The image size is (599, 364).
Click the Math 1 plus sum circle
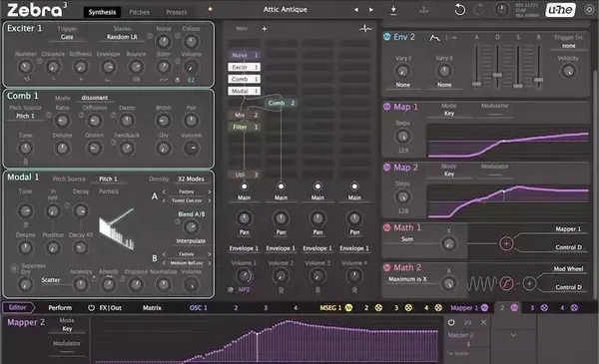tap(506, 243)
